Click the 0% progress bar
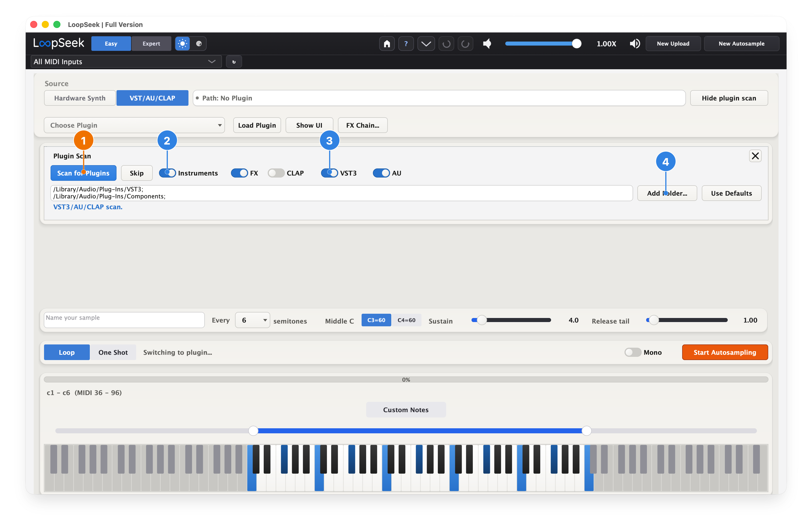The image size is (812, 529). click(406, 379)
